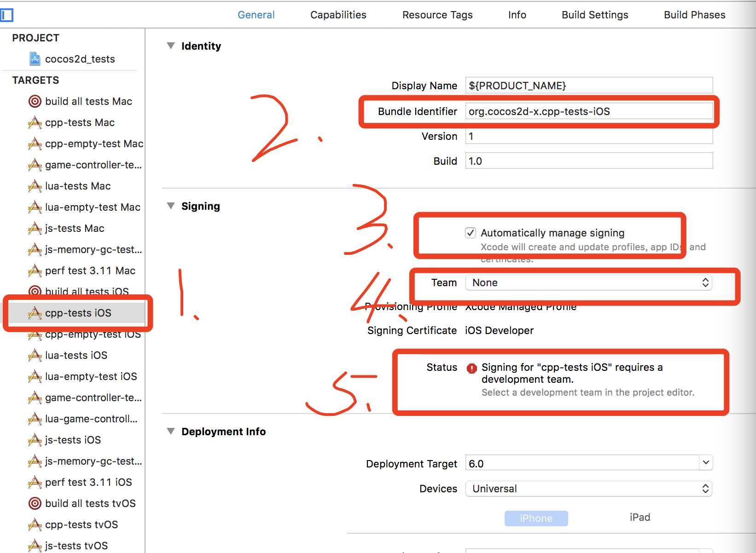Collapse the Deployment Info section
The image size is (756, 553).
click(x=171, y=432)
